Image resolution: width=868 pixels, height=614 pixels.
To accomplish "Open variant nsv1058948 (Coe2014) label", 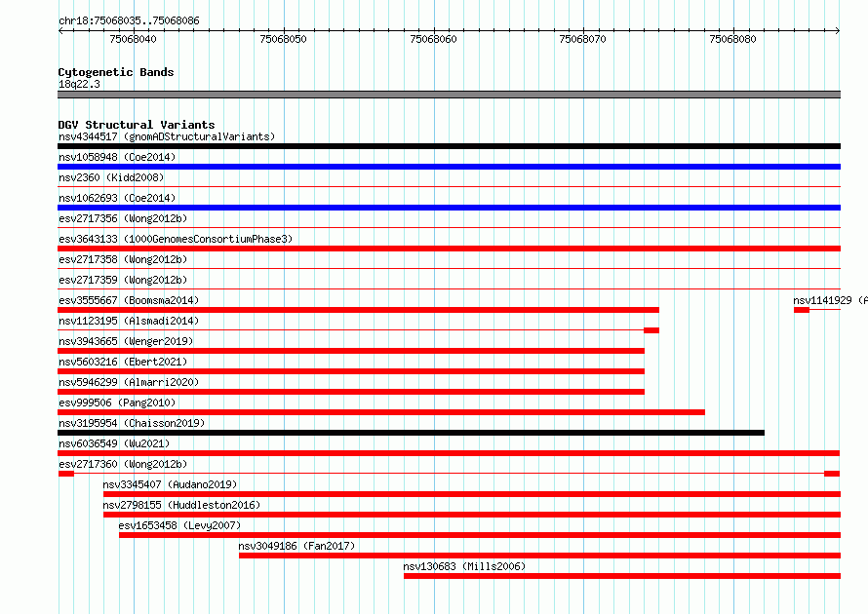I will point(117,157).
